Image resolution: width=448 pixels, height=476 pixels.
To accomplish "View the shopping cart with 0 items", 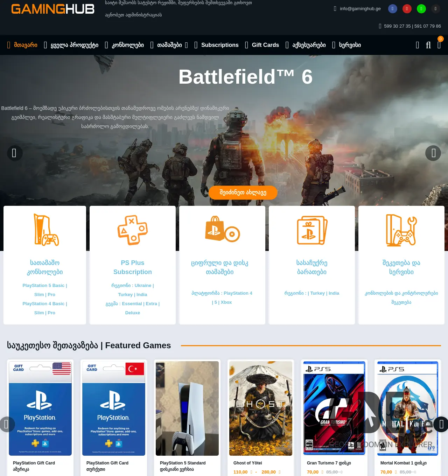I will pos(440,45).
